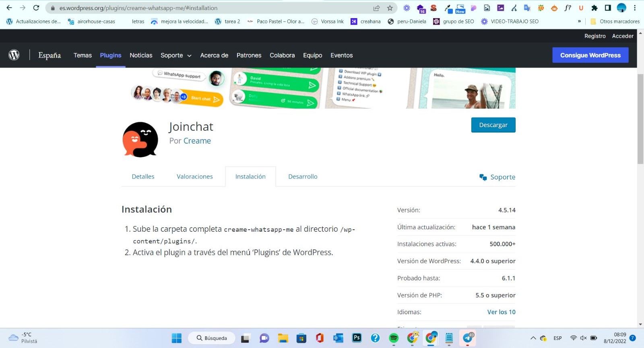This screenshot has height=348, width=644.
Task: Open Colabora in the navigation menu
Action: coord(282,55)
